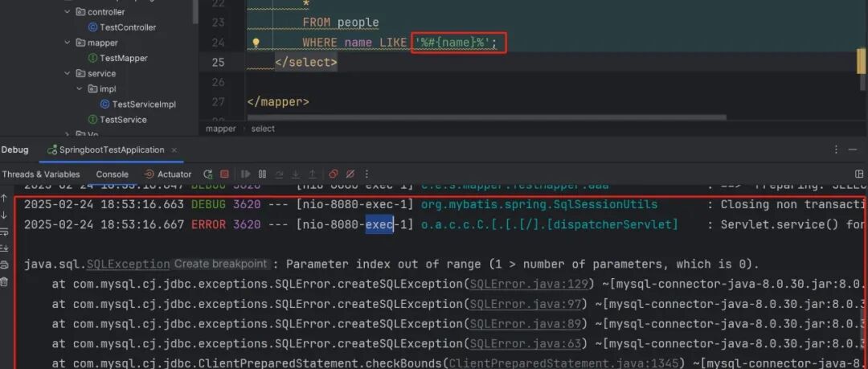Viewport: 868px width, 369px height.
Task: Switch to the Console tab
Action: (113, 174)
